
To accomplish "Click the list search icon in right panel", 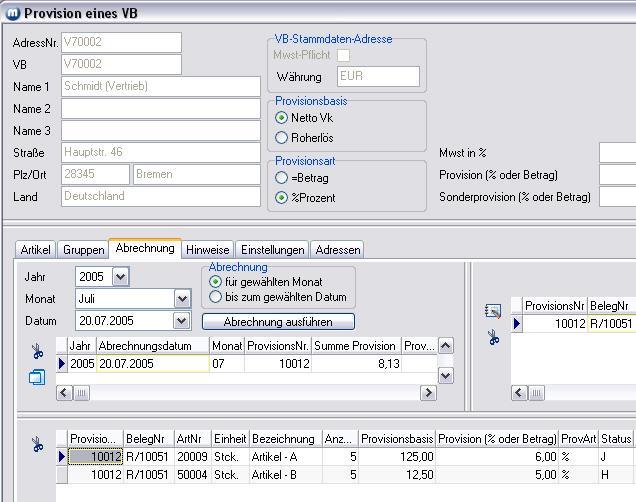I will tap(492, 311).
